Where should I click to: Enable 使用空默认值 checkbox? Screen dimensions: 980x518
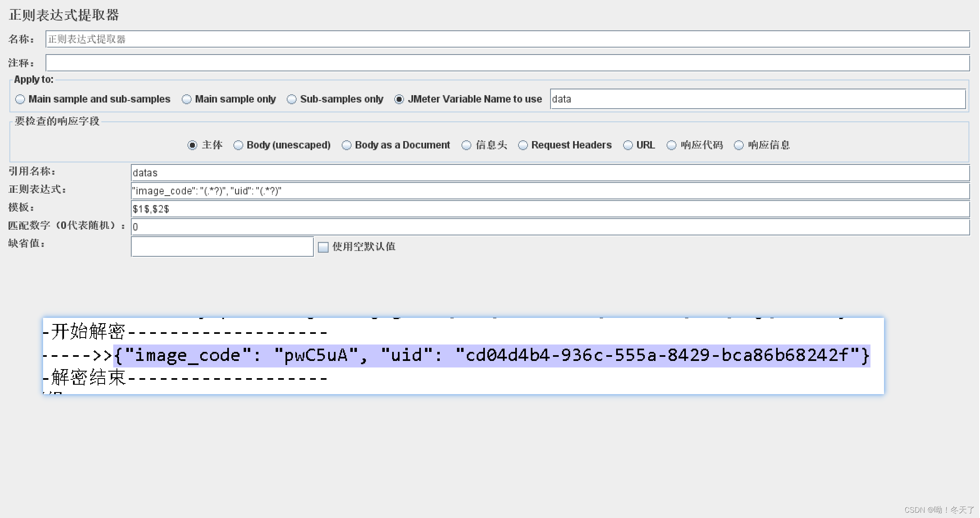point(323,247)
